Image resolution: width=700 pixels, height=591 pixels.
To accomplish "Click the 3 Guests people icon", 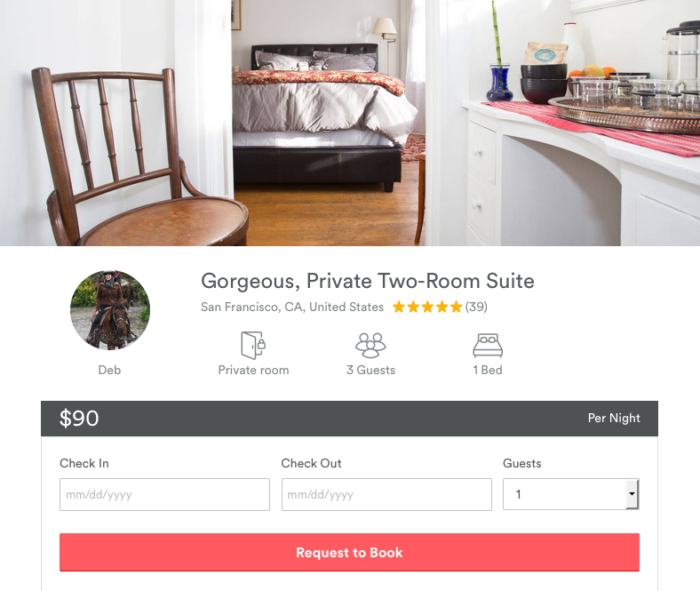I will click(370, 346).
